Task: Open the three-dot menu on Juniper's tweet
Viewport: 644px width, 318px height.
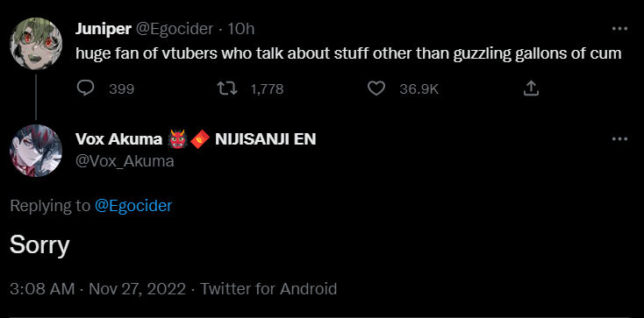Action: pos(619,29)
